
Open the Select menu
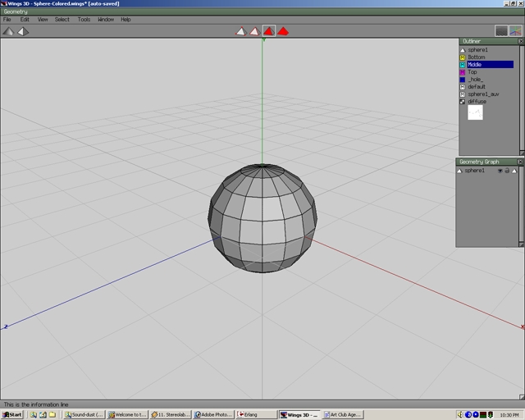[x=62, y=20]
